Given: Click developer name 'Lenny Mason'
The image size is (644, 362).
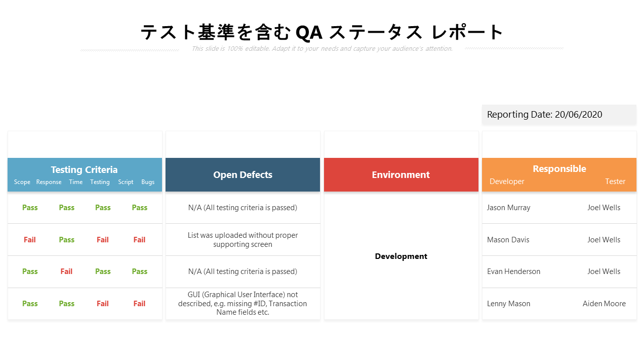Looking at the screenshot, I should (509, 304).
